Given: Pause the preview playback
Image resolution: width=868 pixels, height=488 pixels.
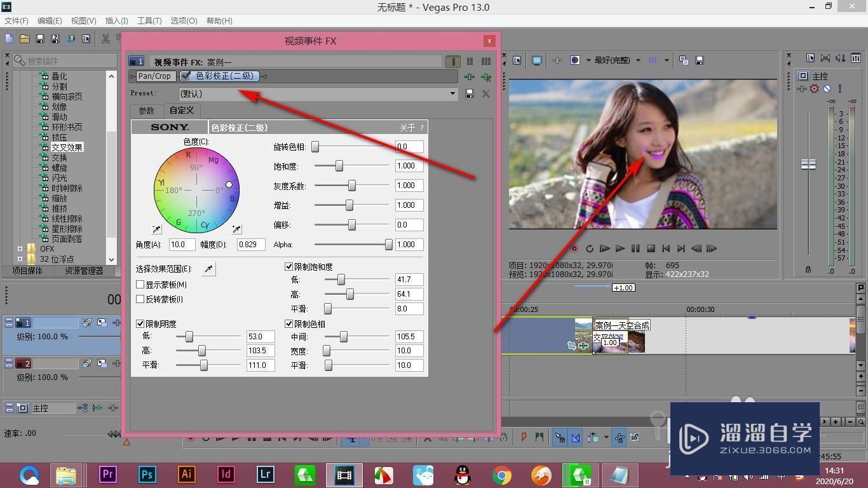Looking at the screenshot, I should (x=635, y=248).
